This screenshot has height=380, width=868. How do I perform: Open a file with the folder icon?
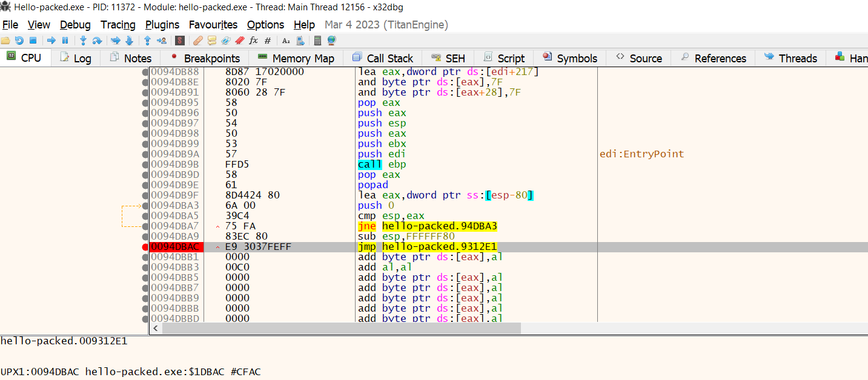pyautogui.click(x=5, y=41)
